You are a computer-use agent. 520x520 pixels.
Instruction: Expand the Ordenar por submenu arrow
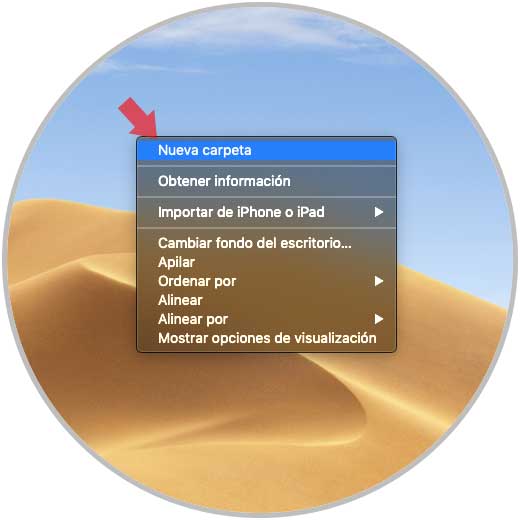(379, 281)
